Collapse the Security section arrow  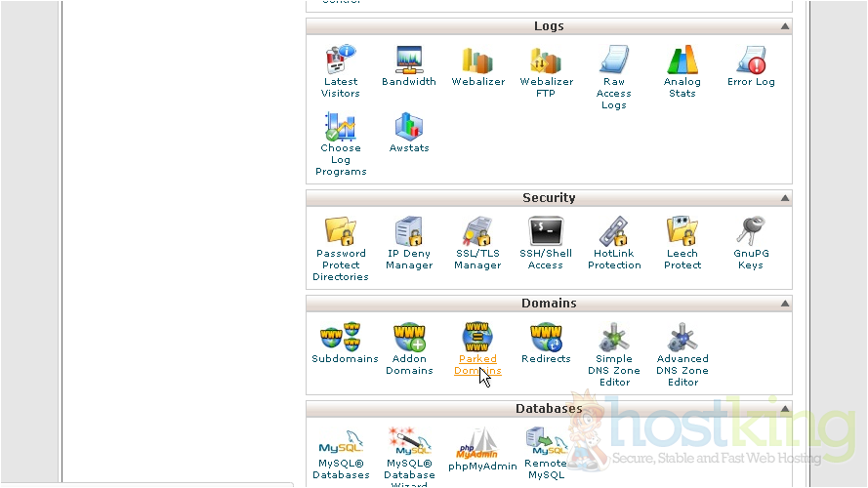click(x=784, y=198)
